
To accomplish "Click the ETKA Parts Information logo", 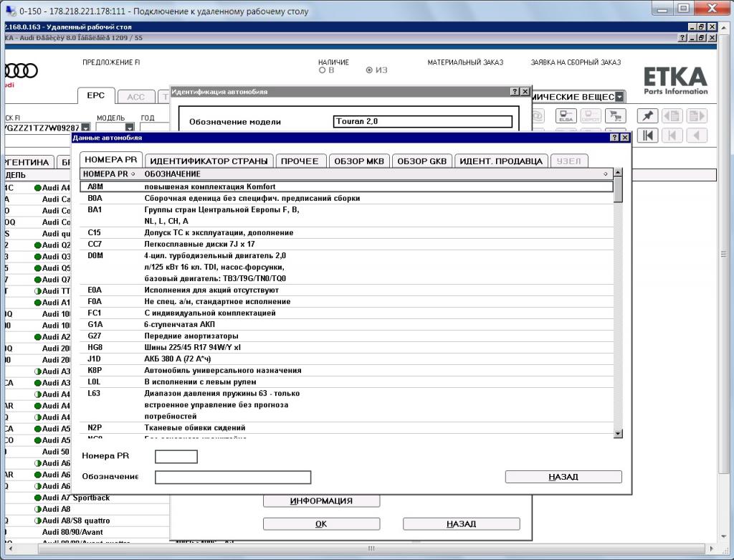I will tap(675, 81).
